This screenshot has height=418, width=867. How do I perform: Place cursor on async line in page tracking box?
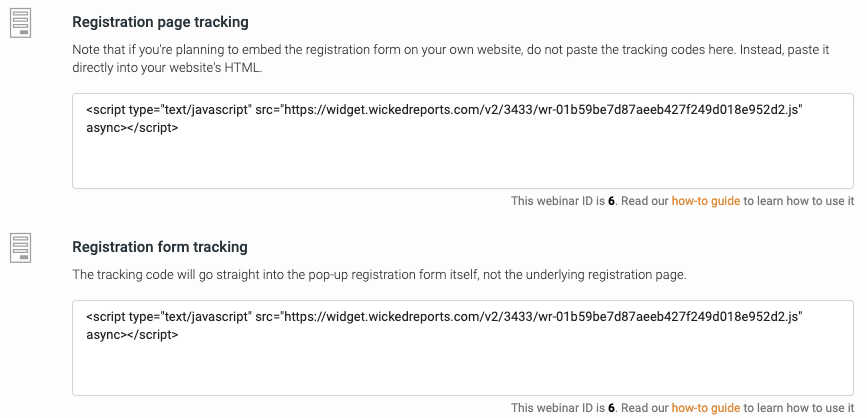[132, 128]
